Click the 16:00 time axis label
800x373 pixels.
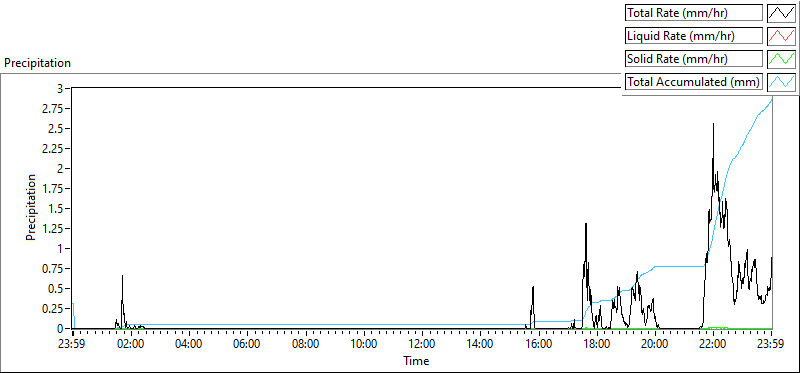coord(539,343)
